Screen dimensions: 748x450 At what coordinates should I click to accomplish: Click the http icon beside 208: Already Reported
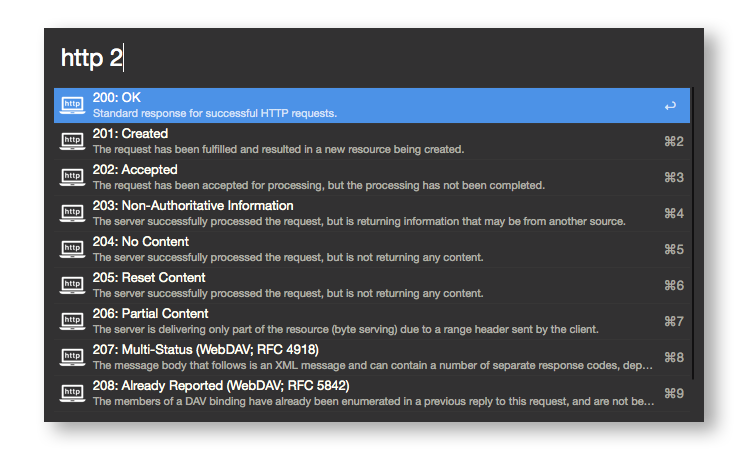(72, 393)
